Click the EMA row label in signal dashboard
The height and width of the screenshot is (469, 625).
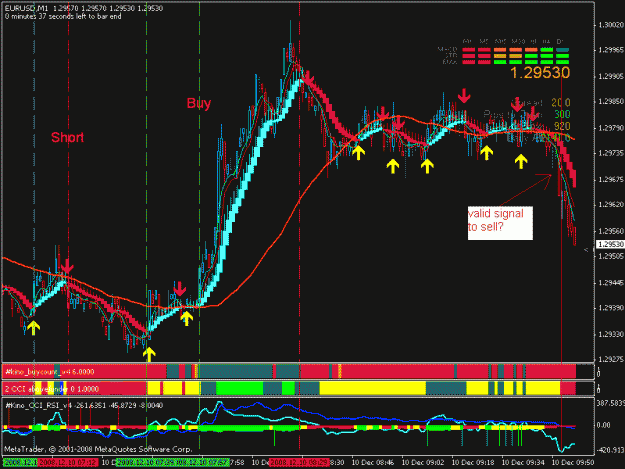pyautogui.click(x=450, y=62)
